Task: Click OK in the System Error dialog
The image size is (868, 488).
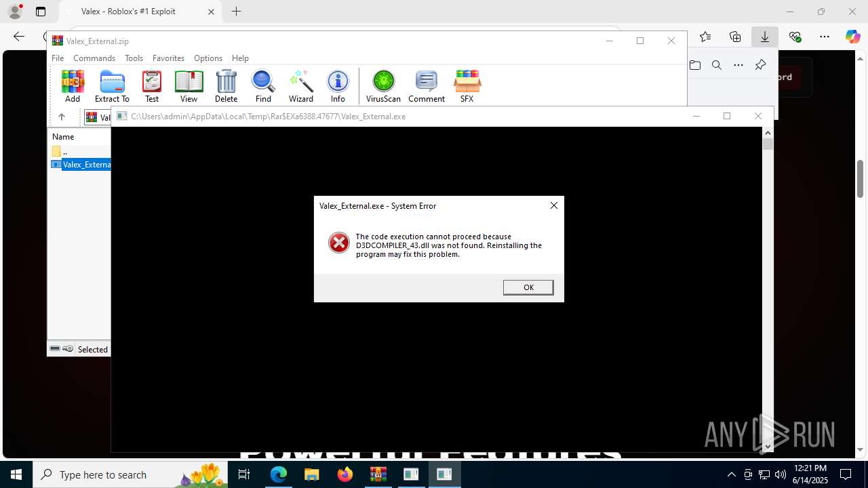Action: click(528, 287)
